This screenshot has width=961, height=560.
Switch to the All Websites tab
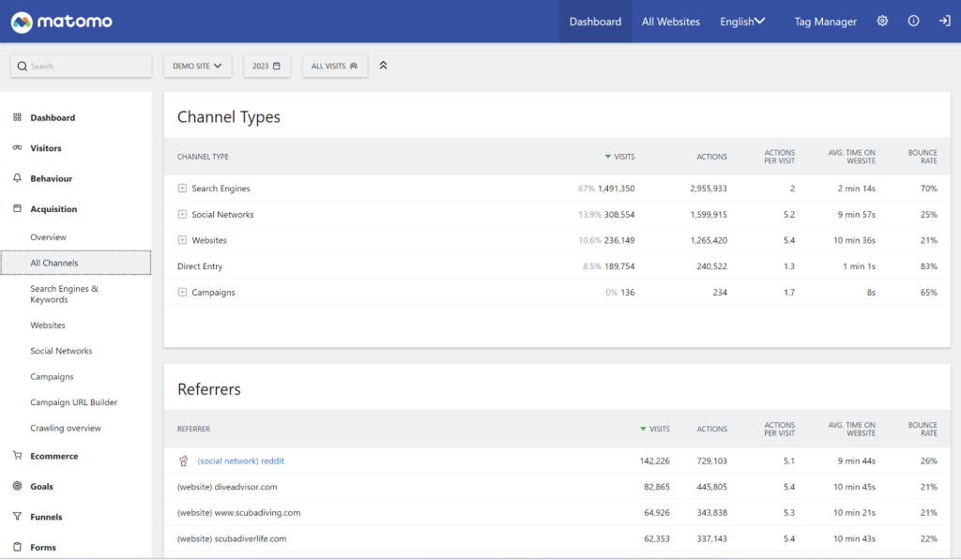point(670,21)
